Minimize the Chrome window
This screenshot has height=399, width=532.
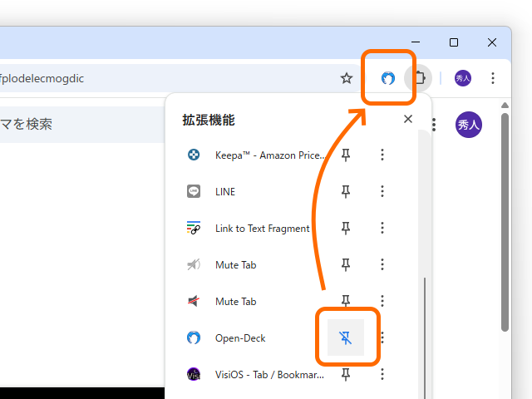(416, 42)
